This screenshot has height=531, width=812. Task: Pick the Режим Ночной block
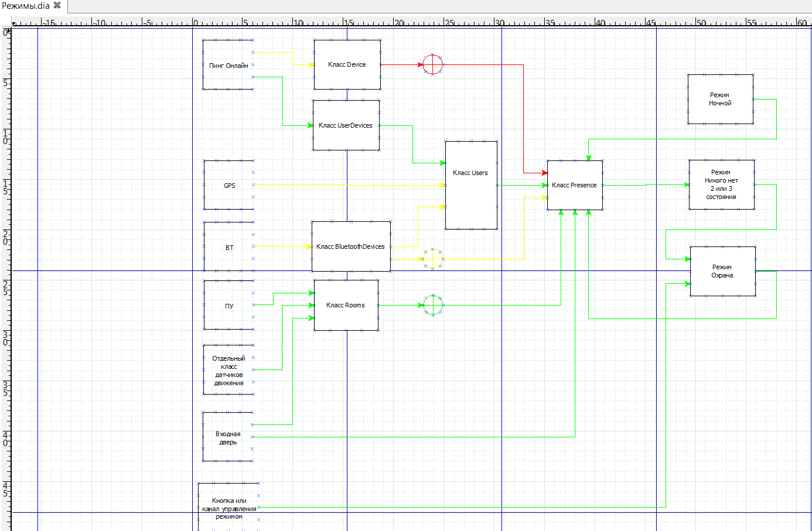pyautogui.click(x=720, y=99)
